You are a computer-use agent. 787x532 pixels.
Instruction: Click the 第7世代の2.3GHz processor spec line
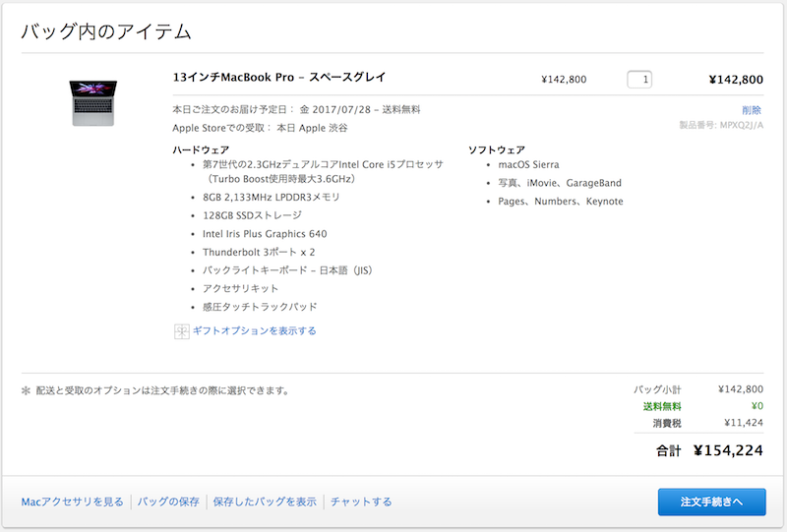tap(323, 172)
